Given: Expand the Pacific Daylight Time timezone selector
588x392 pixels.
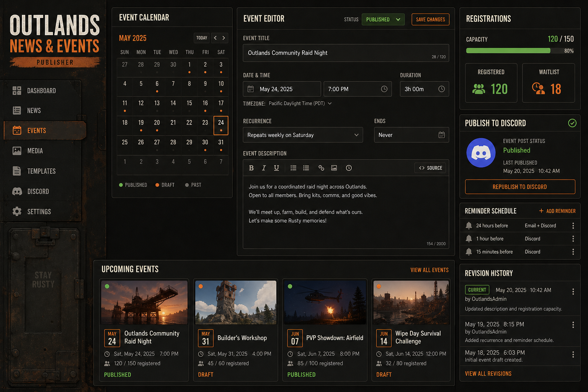Looking at the screenshot, I should point(300,104).
